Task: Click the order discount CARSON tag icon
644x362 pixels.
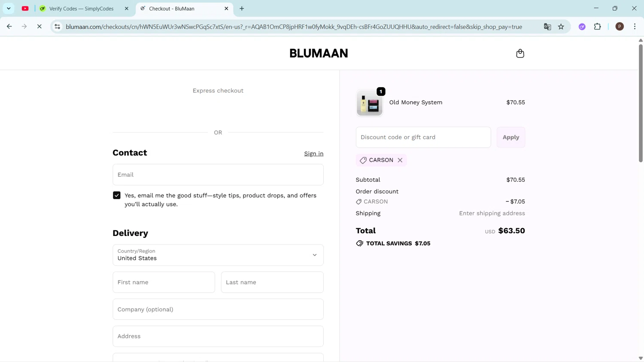Action: click(358, 202)
